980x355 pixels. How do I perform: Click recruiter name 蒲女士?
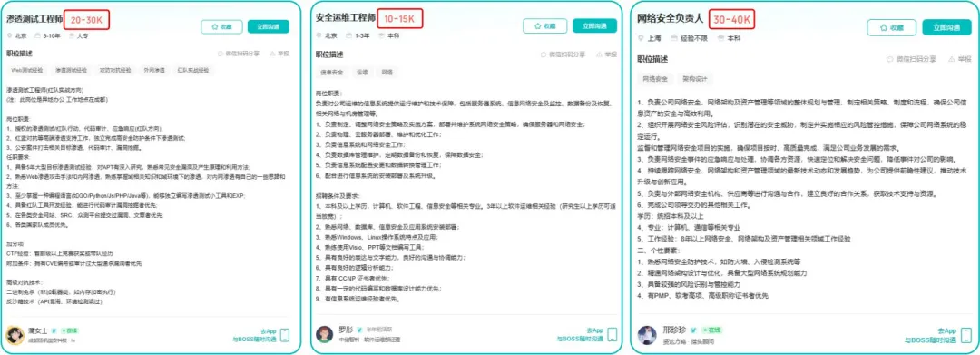(x=39, y=330)
